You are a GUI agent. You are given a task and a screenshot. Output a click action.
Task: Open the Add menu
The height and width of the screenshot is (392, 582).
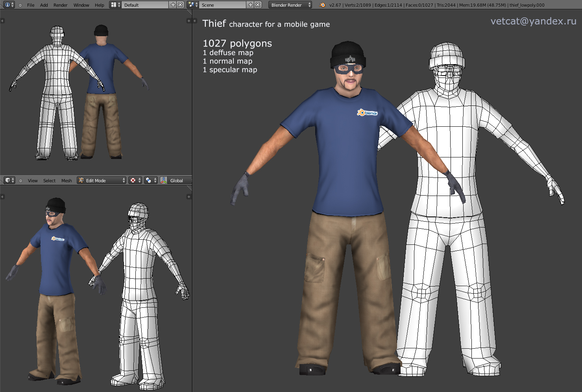click(44, 5)
